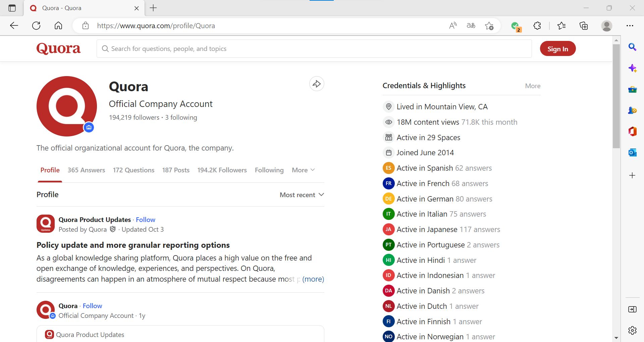This screenshot has width=644, height=342.
Task: Click Active in German credential
Action: tap(437, 199)
